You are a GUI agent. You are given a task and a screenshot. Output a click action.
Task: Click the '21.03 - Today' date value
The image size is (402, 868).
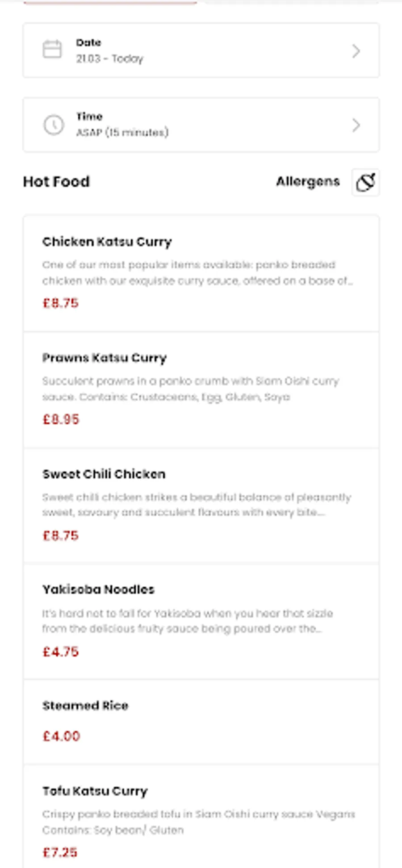pyautogui.click(x=109, y=58)
